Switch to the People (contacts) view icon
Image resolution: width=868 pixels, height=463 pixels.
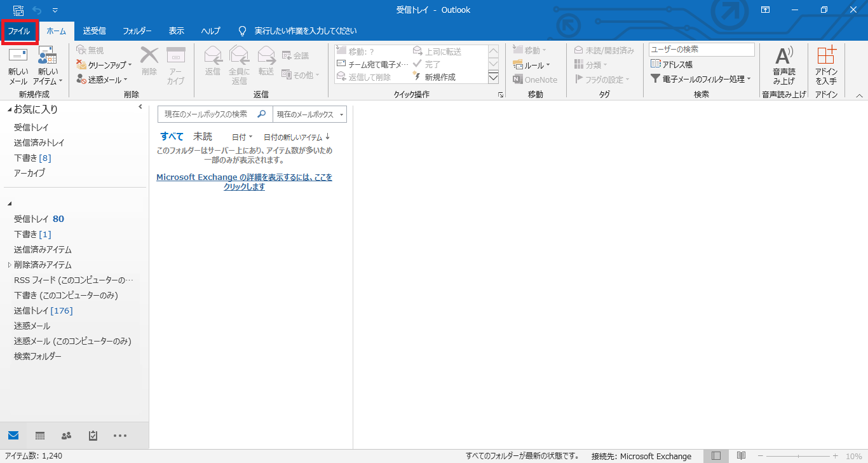[x=66, y=436]
